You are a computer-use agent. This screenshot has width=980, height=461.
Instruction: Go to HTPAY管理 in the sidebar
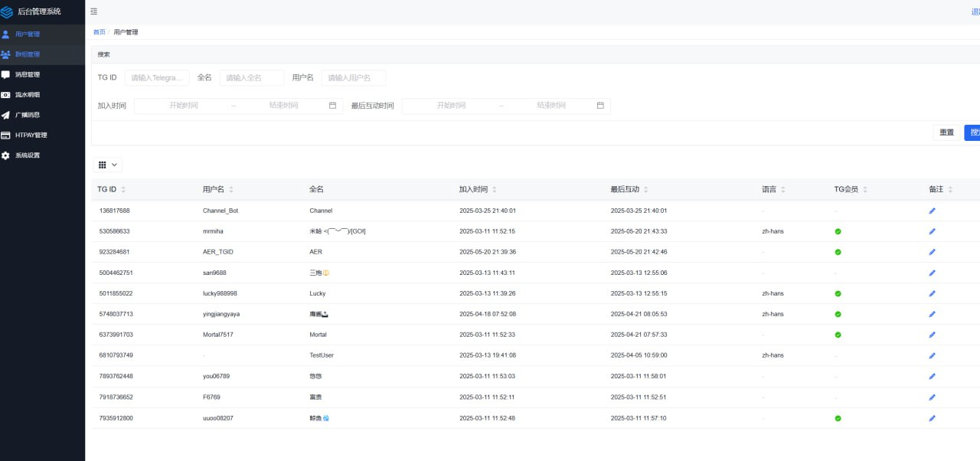31,135
